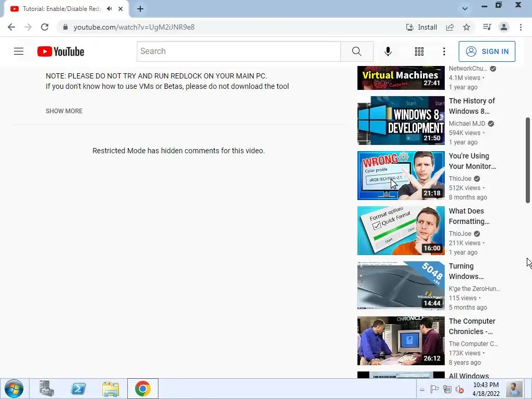Click K'ge the ZeroHun channel name

(x=474, y=289)
